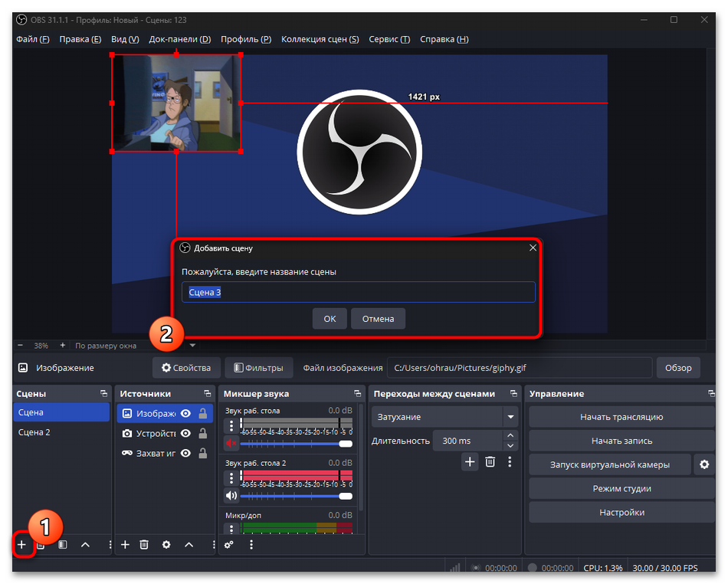Lock the Изображение source
The height and width of the screenshot is (584, 728).
pyautogui.click(x=203, y=413)
